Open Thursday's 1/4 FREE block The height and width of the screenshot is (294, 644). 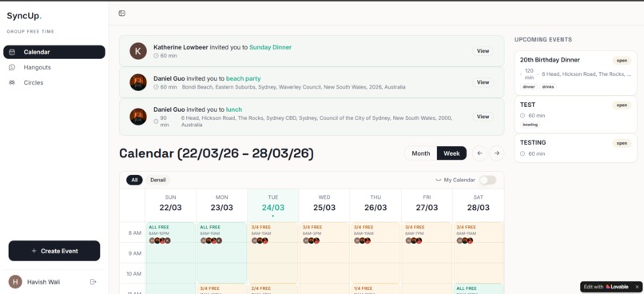tap(376, 288)
